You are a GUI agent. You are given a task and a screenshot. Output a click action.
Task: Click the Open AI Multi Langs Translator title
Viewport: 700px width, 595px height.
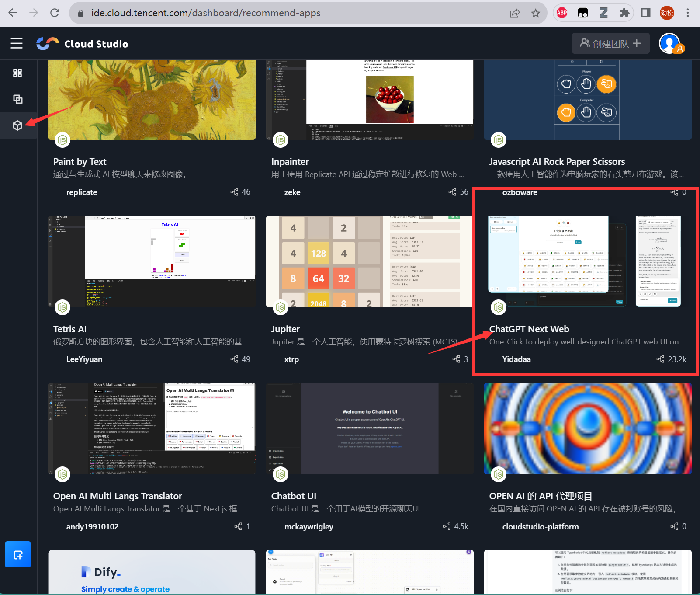point(118,496)
